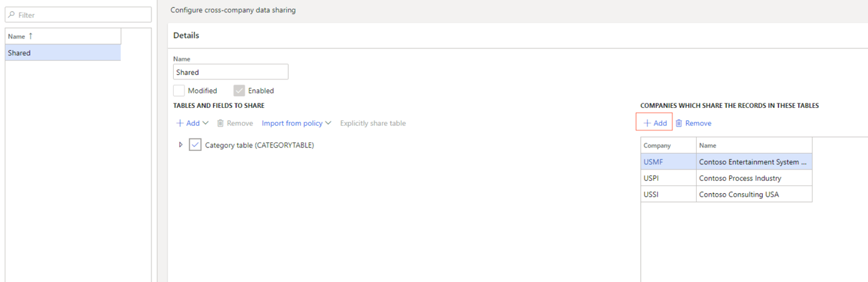Click the Name input field with Shared
Screen dimensions: 868x282
231,72
